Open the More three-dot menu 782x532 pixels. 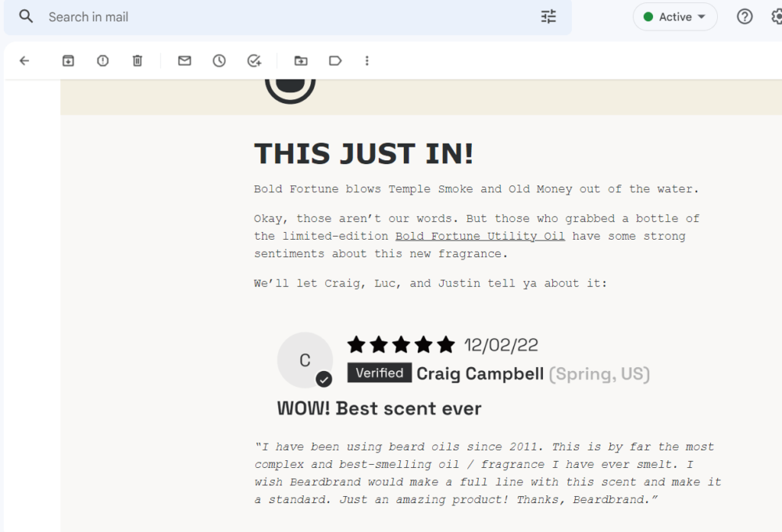pos(367,61)
